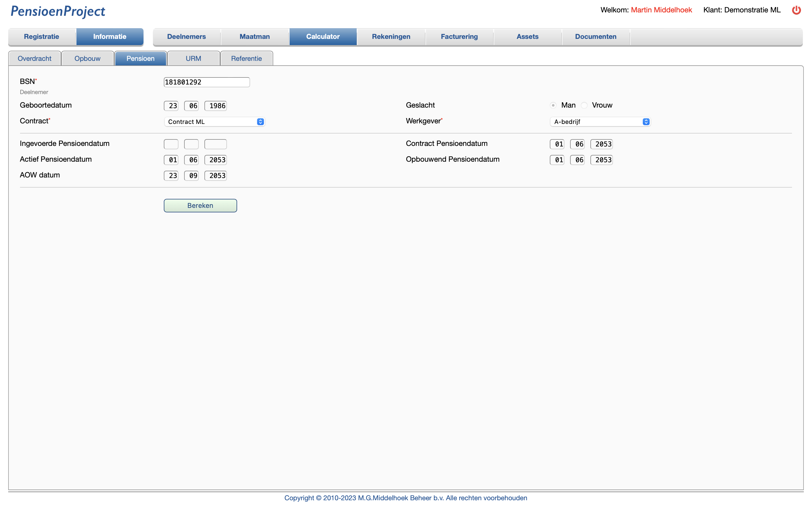
Task: Open the Werkgever dropdown chevron
Action: [646, 121]
